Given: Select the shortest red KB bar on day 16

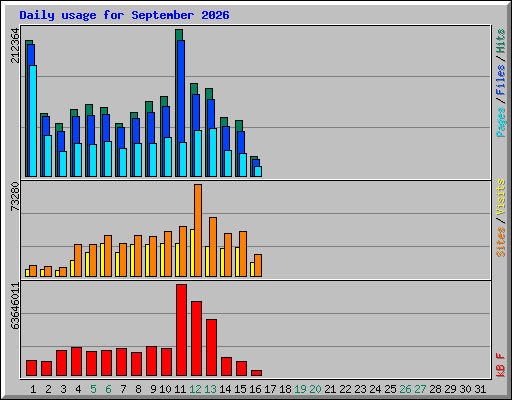Looking at the screenshot, I should click(256, 373).
